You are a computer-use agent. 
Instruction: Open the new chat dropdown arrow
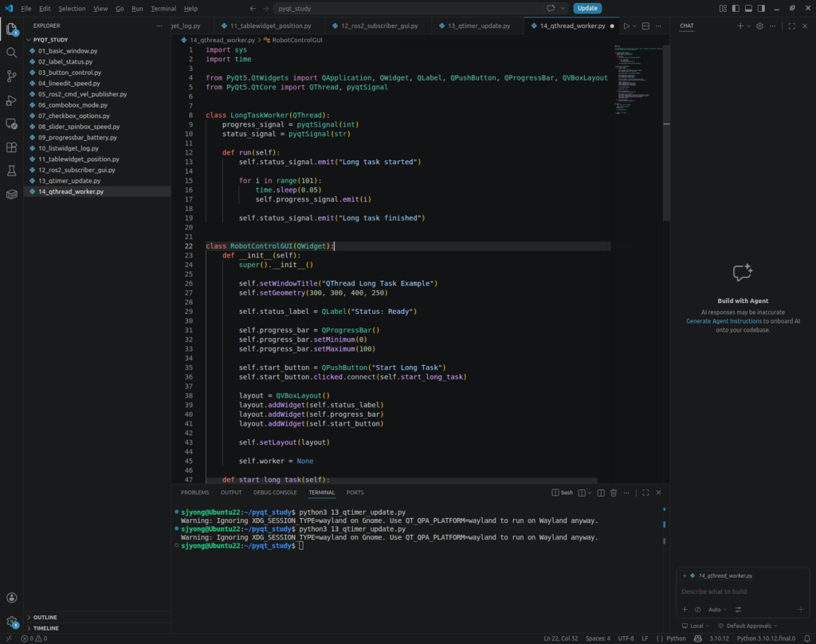click(x=749, y=26)
